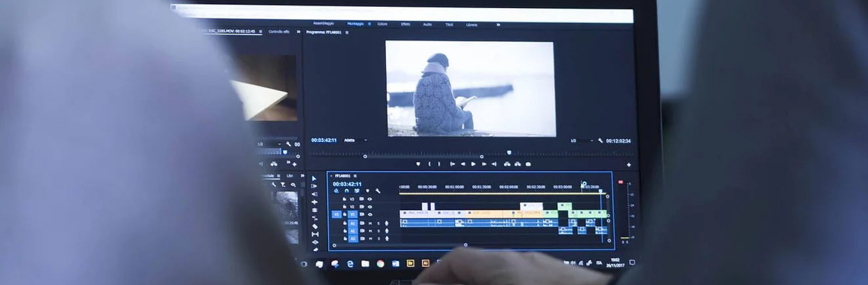This screenshot has height=285, width=868.
Task: Mute track A1
Action: click(370, 223)
